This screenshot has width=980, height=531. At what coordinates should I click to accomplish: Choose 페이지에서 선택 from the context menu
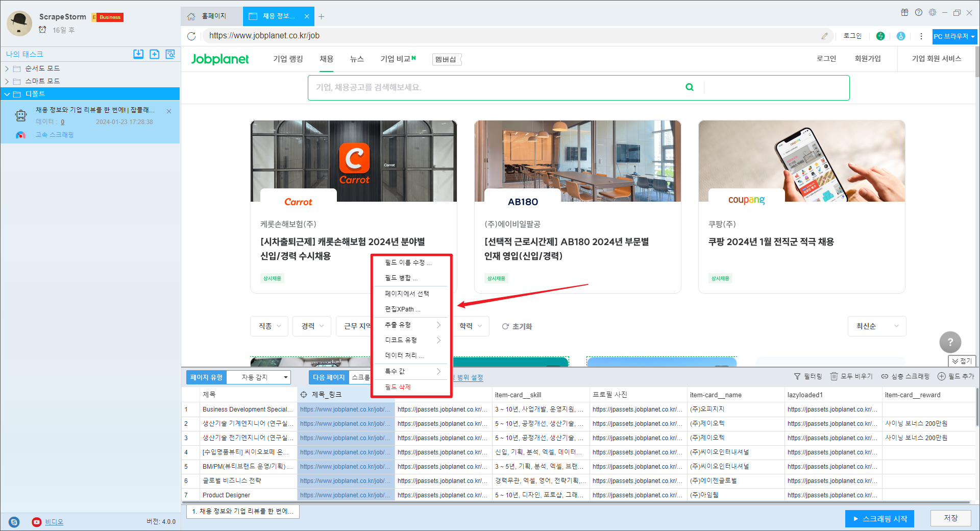coord(411,294)
